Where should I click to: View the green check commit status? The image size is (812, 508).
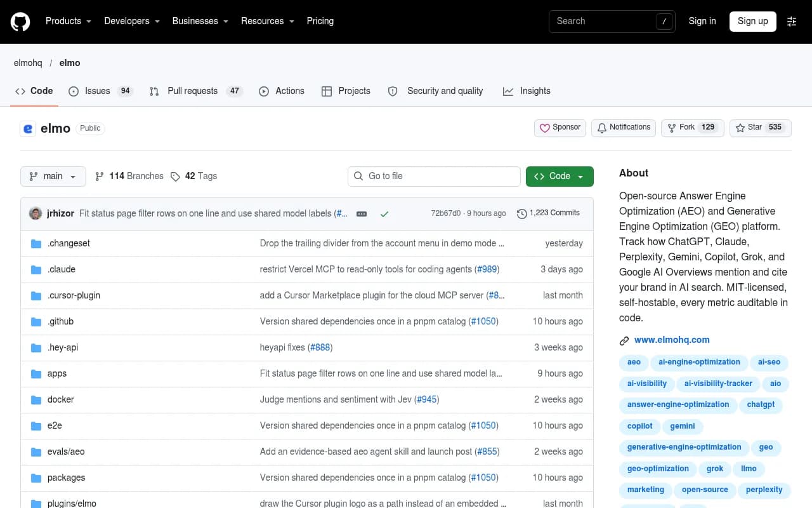(x=384, y=214)
